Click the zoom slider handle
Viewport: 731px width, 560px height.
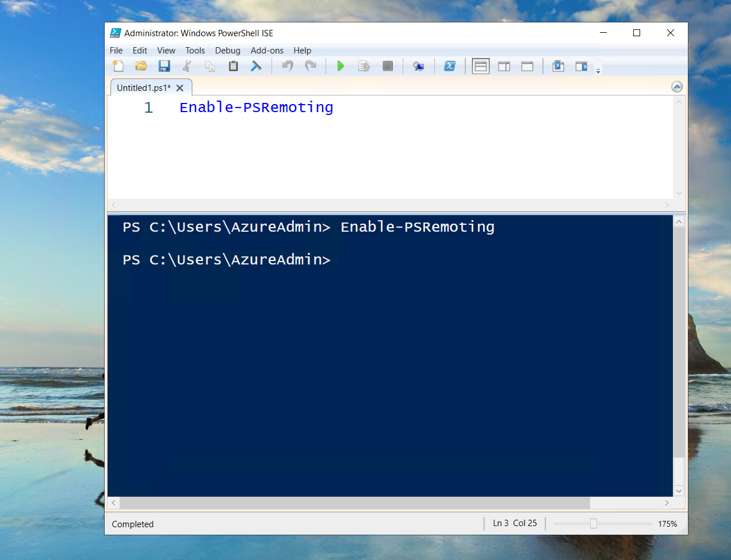coord(594,524)
